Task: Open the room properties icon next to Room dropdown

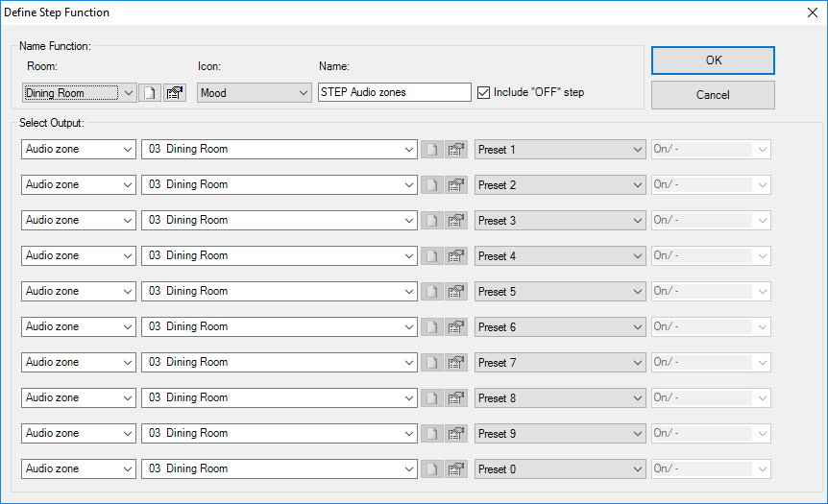Action: coord(175,93)
